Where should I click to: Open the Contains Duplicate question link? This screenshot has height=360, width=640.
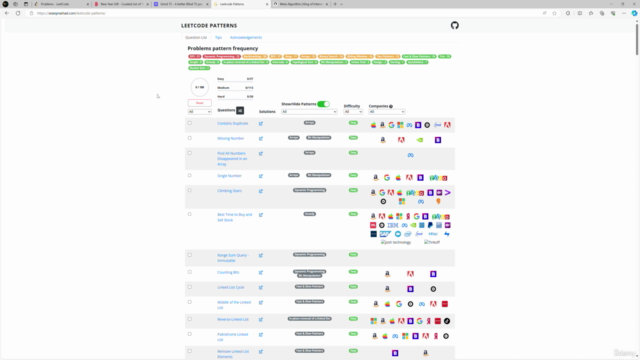coord(233,123)
